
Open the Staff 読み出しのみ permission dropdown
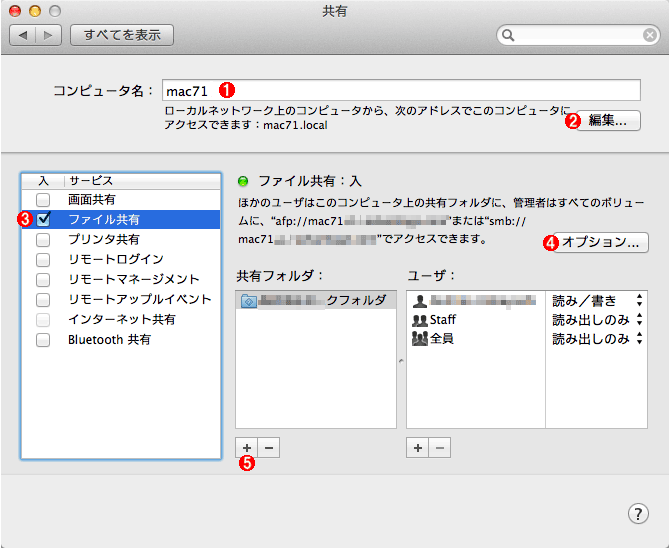pos(596,320)
